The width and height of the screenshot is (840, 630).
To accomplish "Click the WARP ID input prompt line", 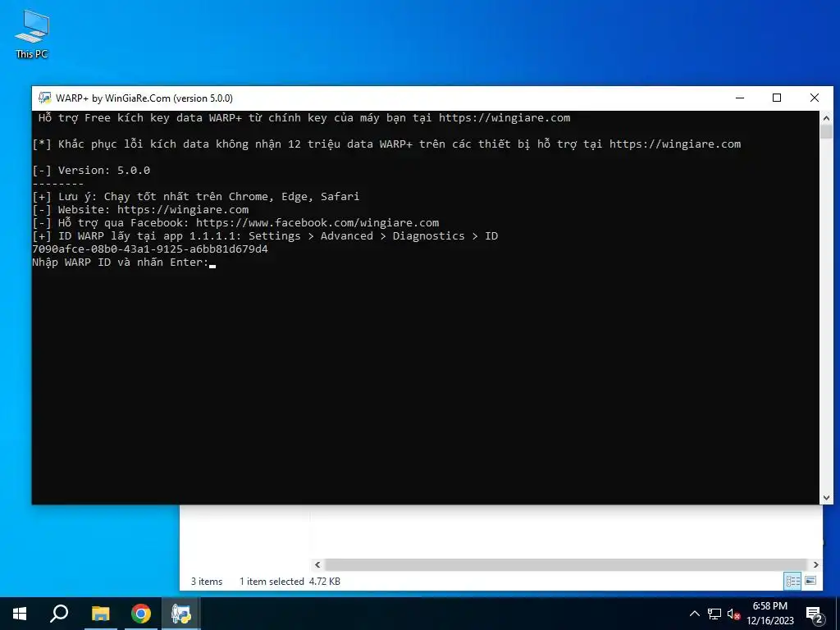I will tap(124, 262).
